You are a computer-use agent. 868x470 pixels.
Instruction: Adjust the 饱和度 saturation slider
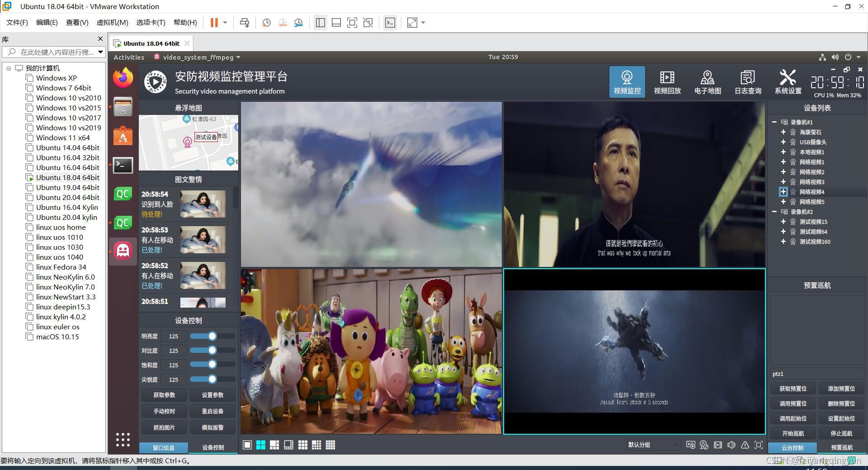212,365
